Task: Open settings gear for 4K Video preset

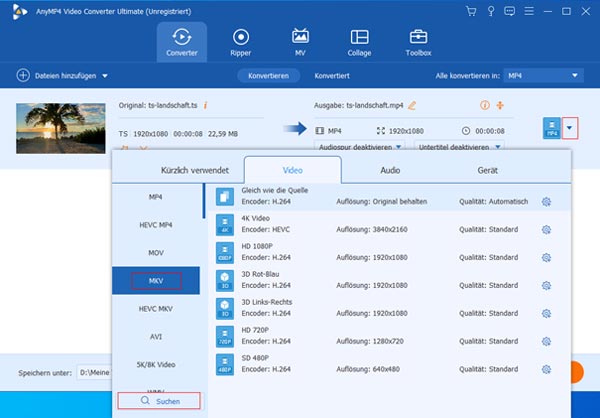Action: point(546,230)
